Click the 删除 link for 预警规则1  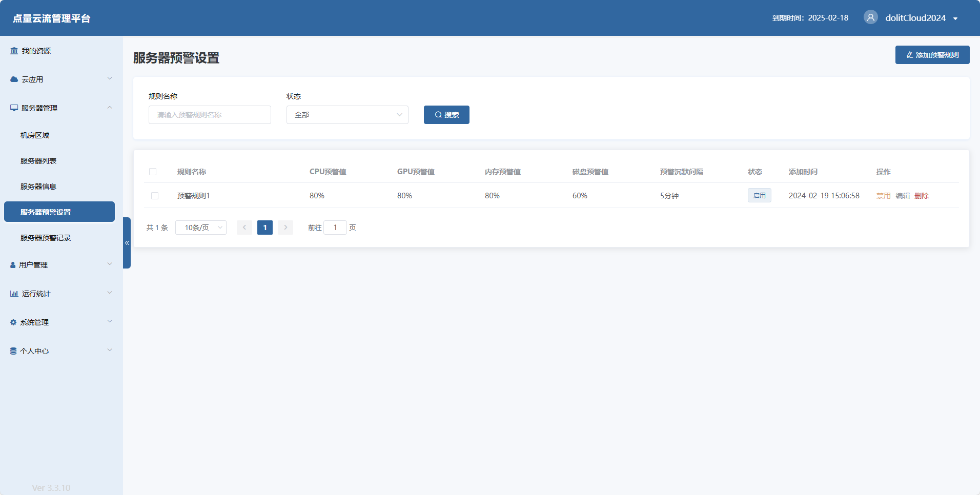[921, 196]
